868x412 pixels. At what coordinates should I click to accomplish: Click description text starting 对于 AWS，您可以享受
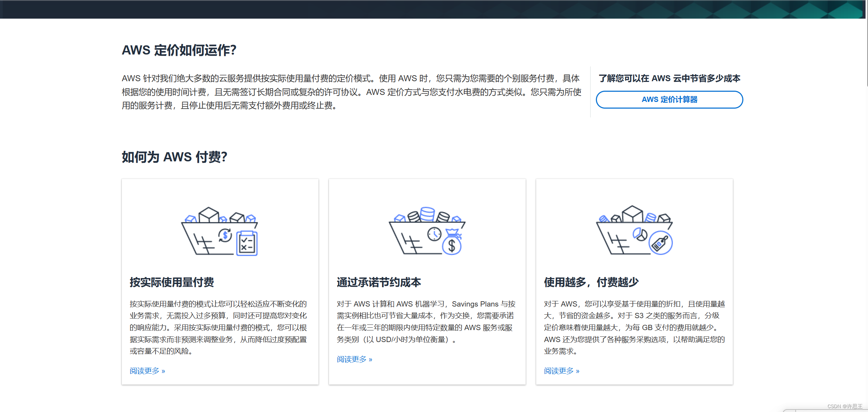tap(634, 327)
